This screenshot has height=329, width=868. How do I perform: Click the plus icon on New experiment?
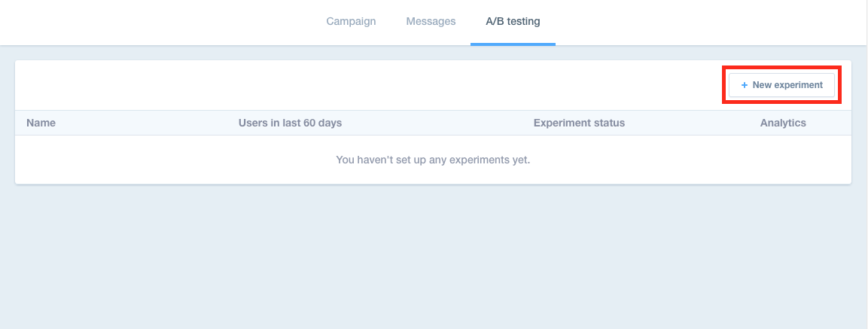[x=744, y=86]
